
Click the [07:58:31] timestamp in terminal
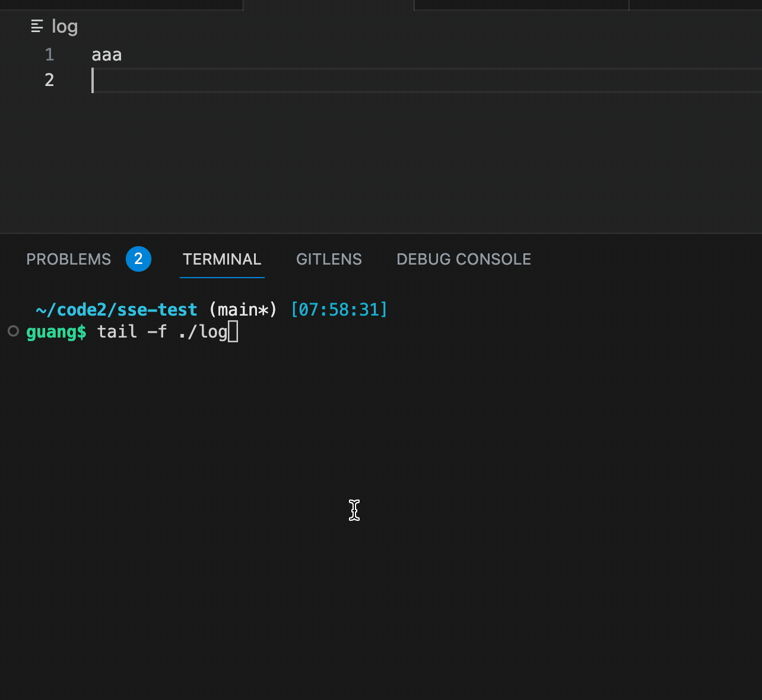coord(339,310)
